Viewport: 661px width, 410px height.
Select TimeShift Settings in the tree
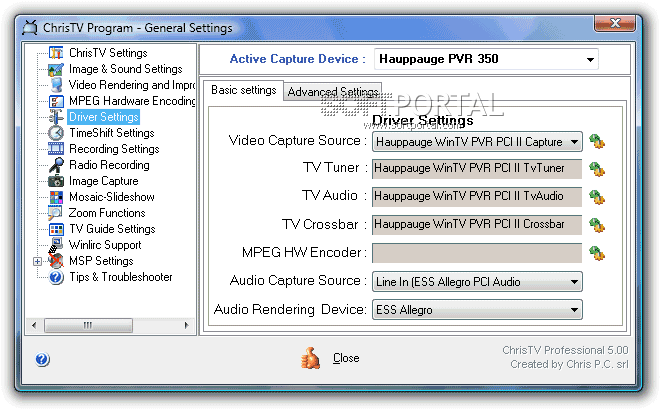coord(112,133)
